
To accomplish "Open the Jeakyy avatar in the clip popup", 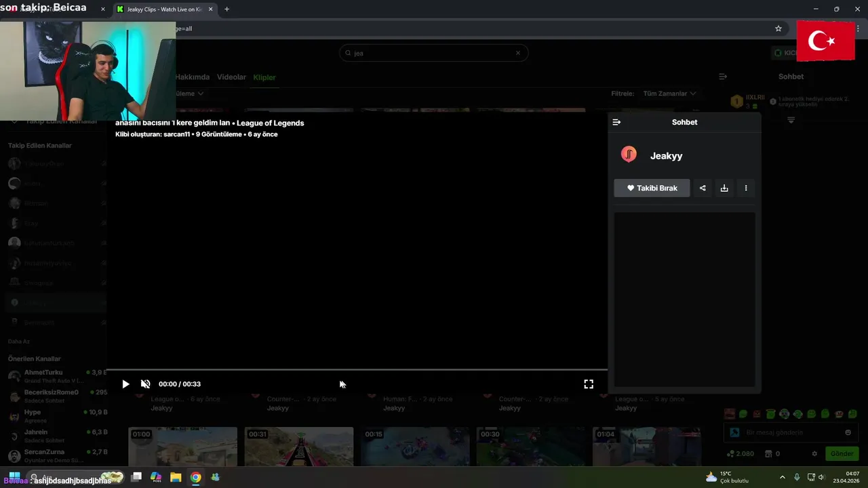I will coord(629,155).
